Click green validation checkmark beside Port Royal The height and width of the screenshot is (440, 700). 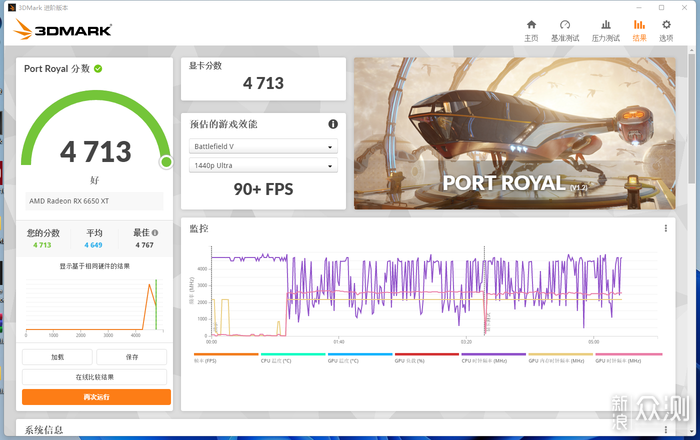98,69
